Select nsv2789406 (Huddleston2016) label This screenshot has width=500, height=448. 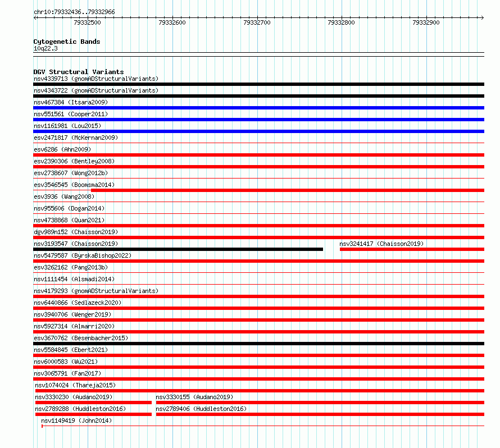[x=201, y=409]
